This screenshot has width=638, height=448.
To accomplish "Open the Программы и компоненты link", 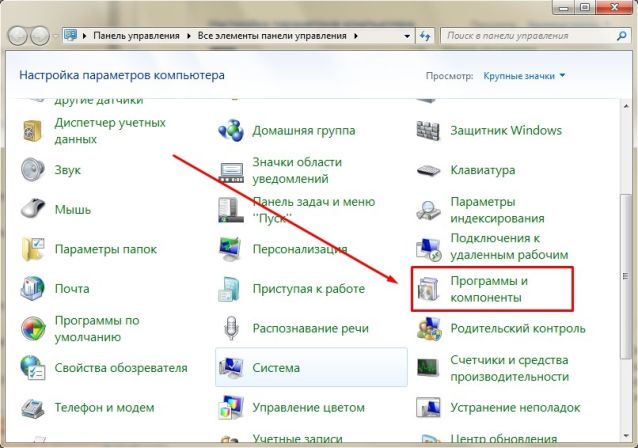I will pos(489,289).
